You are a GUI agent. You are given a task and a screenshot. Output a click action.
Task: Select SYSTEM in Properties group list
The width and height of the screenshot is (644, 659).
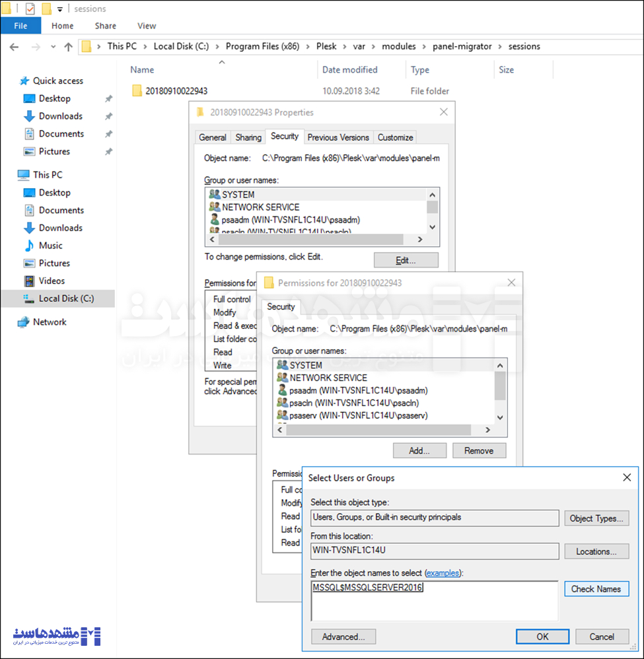click(x=238, y=195)
